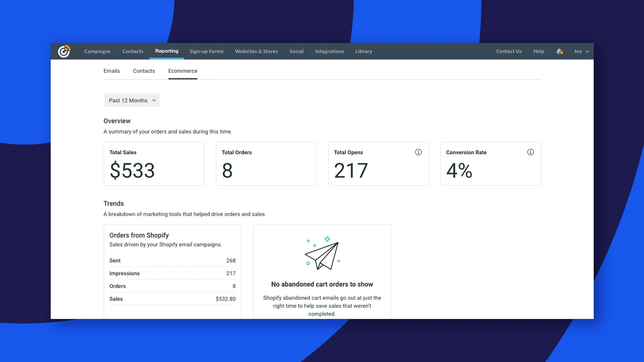This screenshot has height=362, width=644.
Task: Expand the Past 12 Months dropdown
Action: click(132, 100)
